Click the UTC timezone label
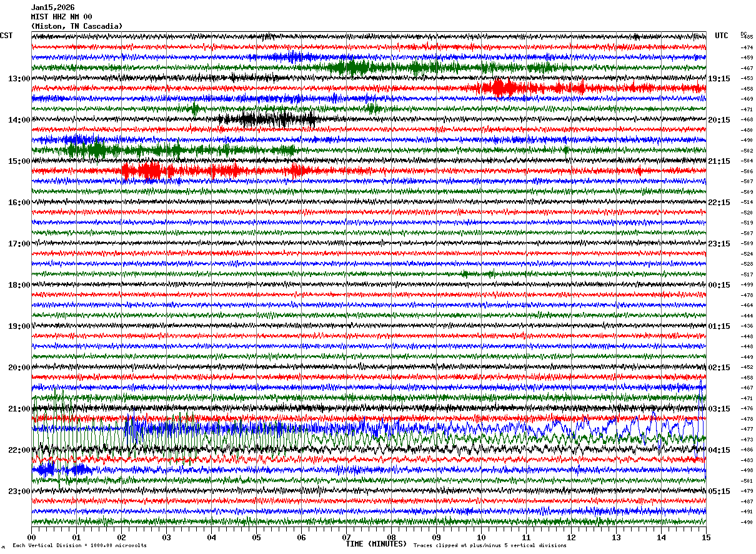This screenshot has width=756, height=554. 722,36
